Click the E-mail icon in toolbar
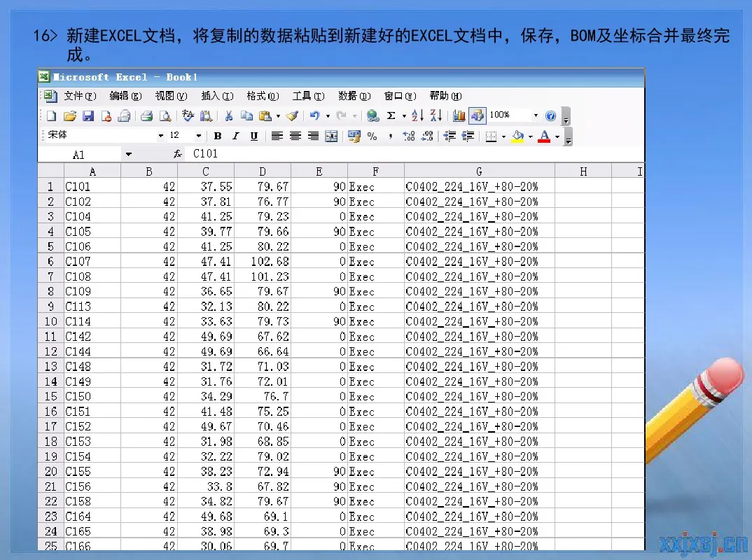 pos(124,115)
